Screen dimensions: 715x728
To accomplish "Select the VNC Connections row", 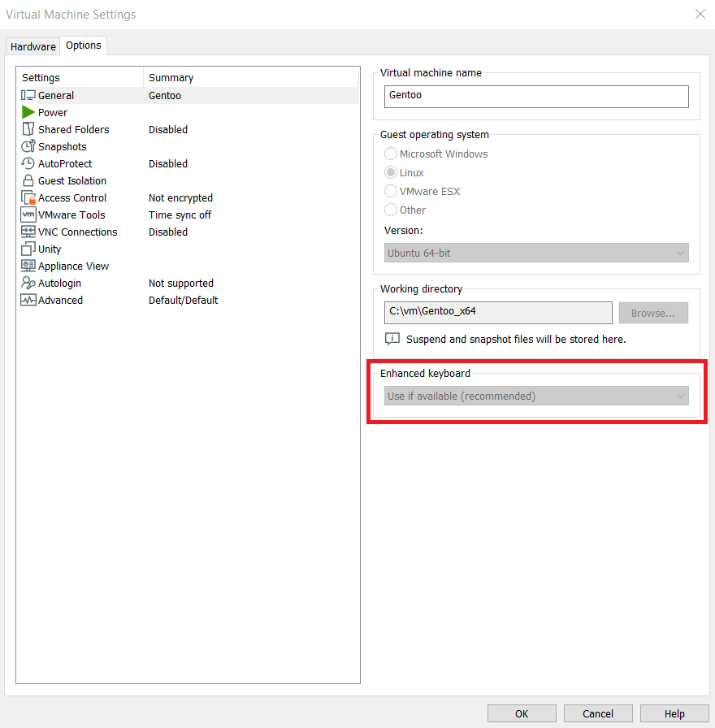I will coord(188,232).
